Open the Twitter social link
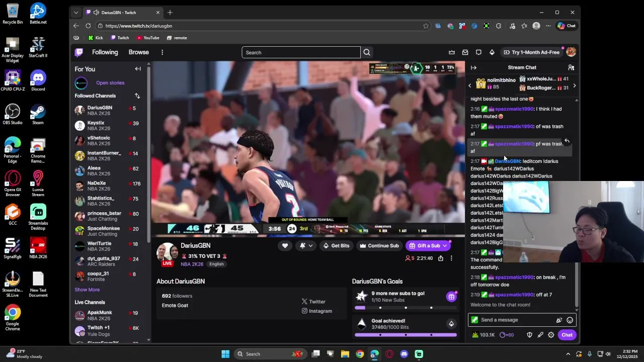This screenshot has height=362, width=644. point(313,302)
